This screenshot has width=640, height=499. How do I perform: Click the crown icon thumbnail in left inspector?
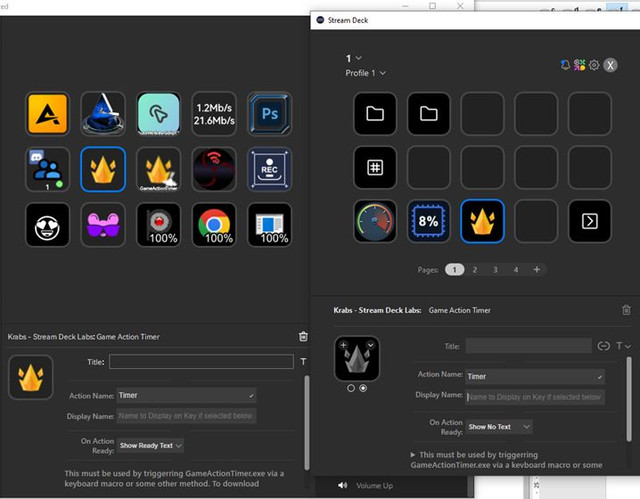(x=31, y=377)
